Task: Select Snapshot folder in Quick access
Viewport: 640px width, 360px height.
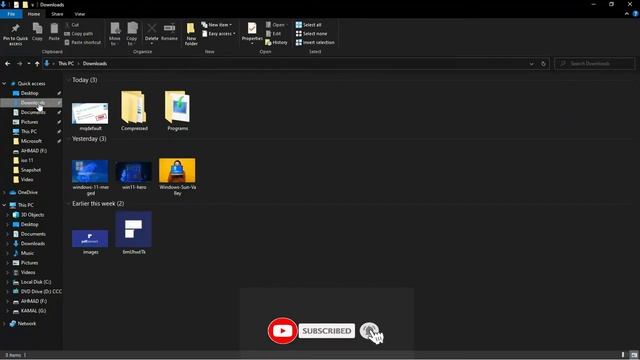Action: [31, 170]
